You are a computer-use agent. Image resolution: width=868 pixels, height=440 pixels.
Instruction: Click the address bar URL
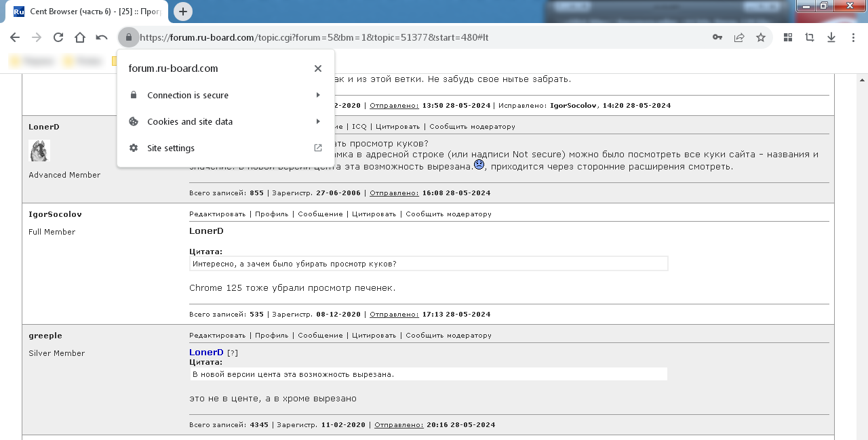point(314,37)
